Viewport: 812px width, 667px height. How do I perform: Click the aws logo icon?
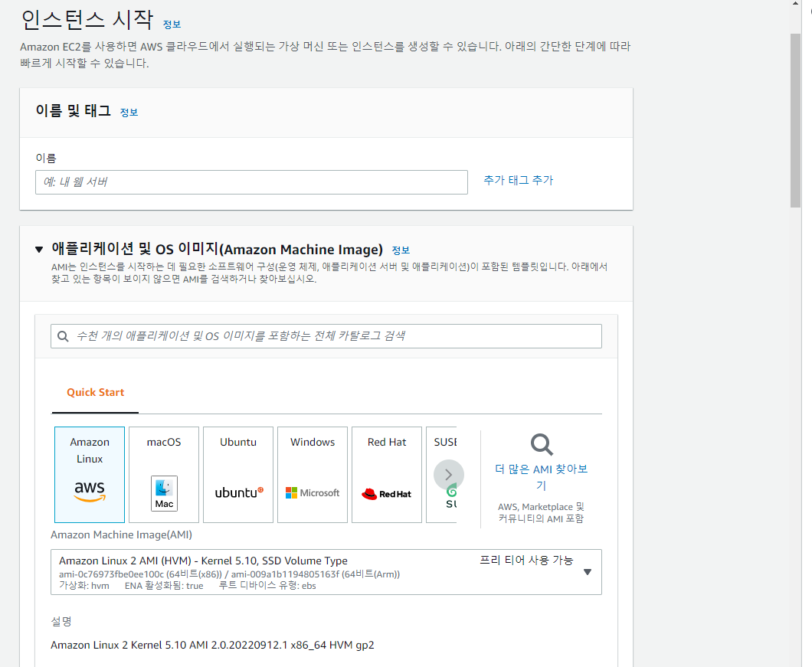[90, 491]
